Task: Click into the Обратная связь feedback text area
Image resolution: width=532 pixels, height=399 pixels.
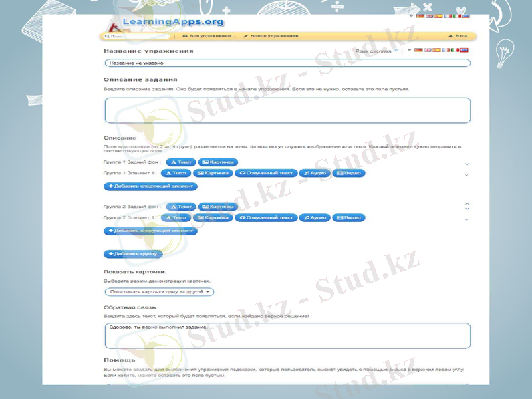Action: coord(287,336)
